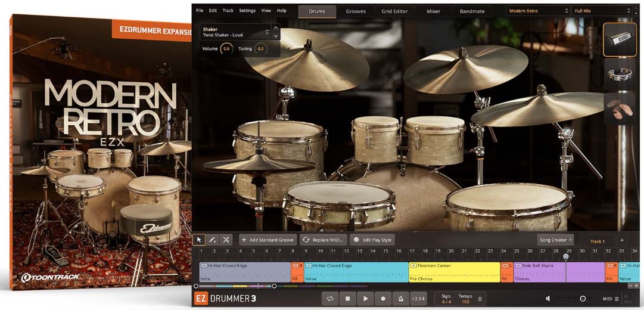The height and width of the screenshot is (310, 644).
Task: Open the Modern Retro library dropdown
Action: [538, 11]
